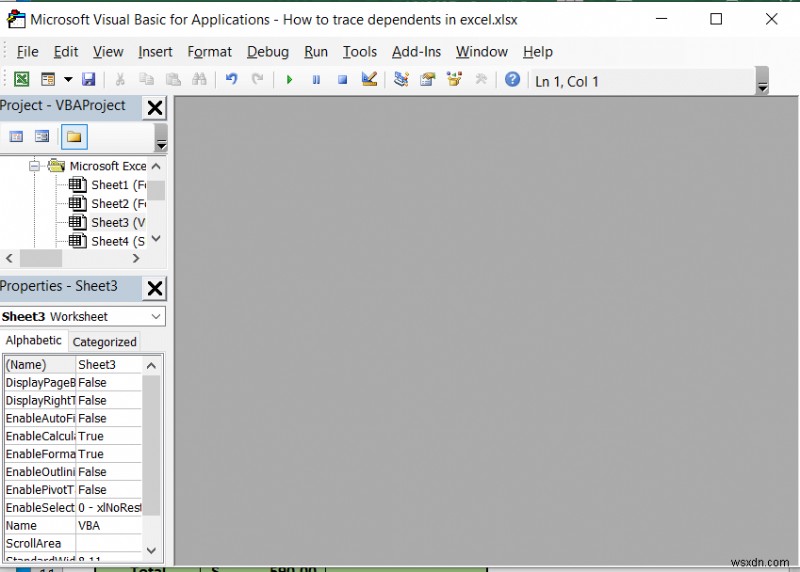Open the Insert menu
The image size is (800, 572).
(x=155, y=52)
